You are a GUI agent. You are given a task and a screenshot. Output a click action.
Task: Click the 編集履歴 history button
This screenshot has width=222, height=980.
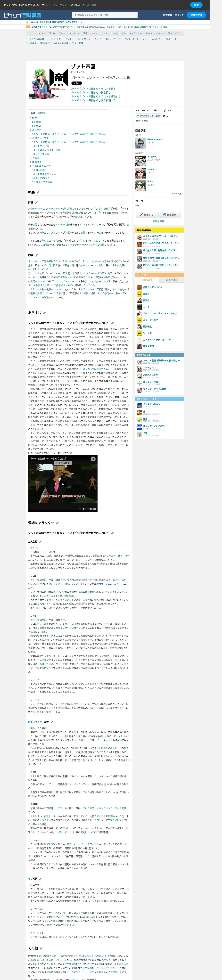click(x=169, y=215)
